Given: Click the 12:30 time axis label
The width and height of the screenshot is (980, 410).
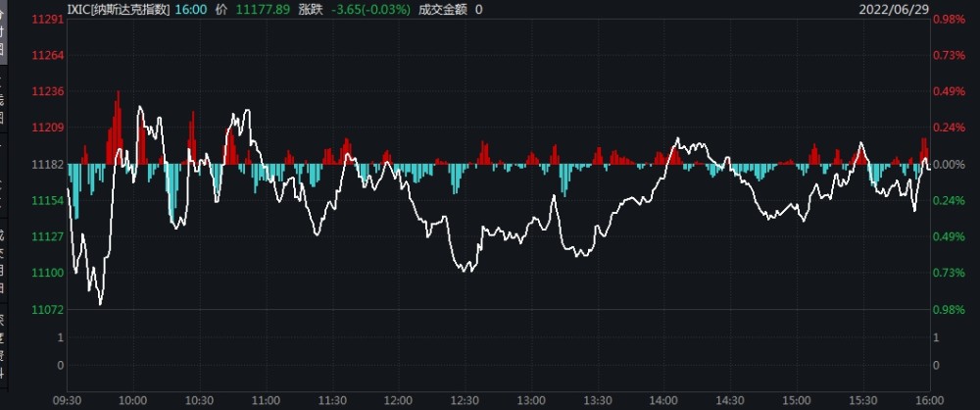Looking at the screenshot, I should (465, 400).
